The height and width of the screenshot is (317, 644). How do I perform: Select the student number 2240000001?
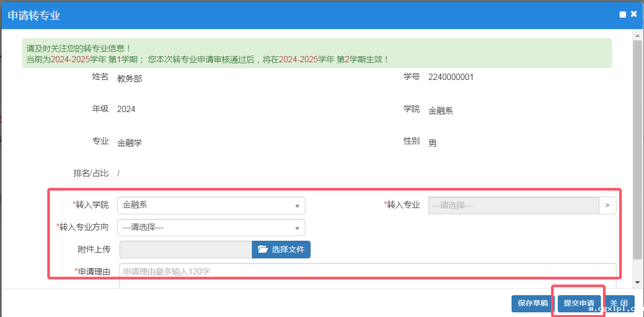450,77
